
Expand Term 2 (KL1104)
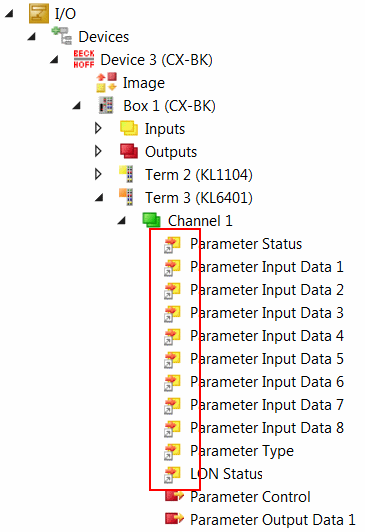point(98,174)
